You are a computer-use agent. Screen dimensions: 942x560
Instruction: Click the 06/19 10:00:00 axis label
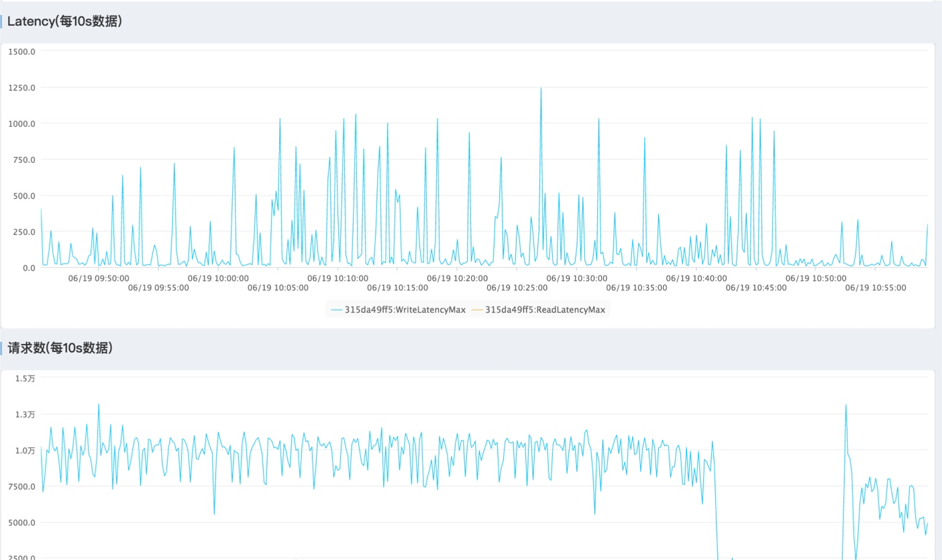click(x=218, y=278)
